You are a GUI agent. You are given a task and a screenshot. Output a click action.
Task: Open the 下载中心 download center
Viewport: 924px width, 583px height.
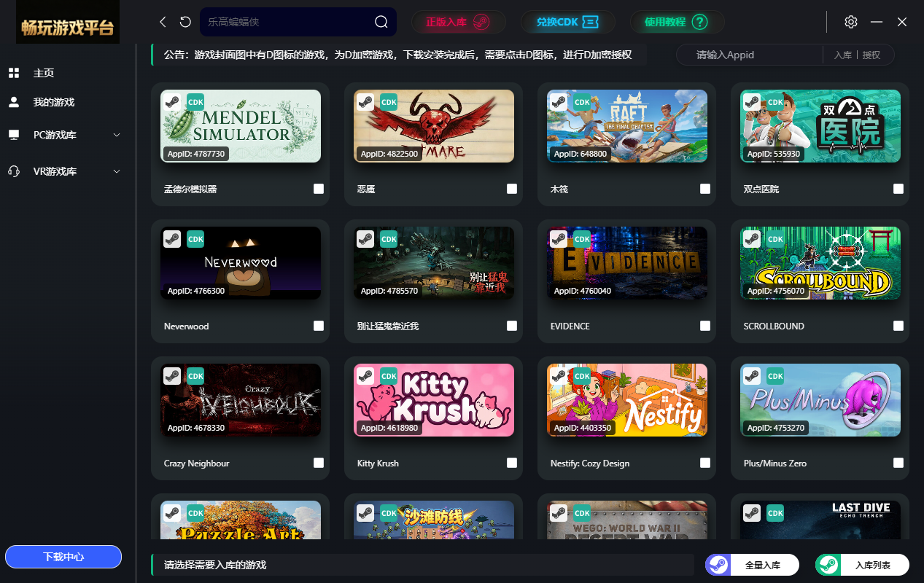point(63,557)
